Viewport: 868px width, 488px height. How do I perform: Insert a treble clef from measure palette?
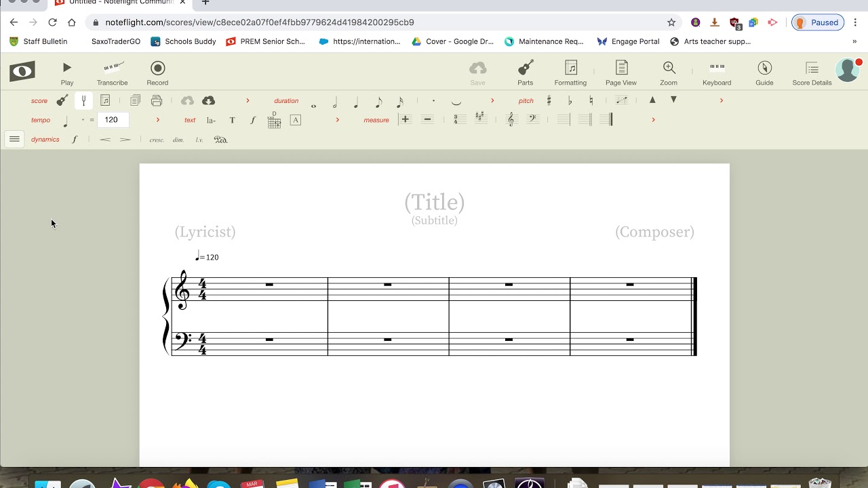(511, 119)
